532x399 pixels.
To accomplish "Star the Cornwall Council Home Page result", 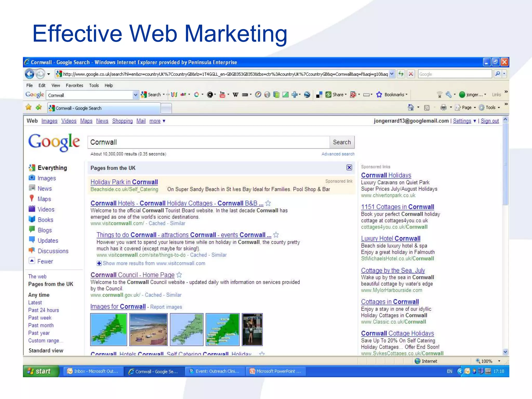I will (179, 275).
